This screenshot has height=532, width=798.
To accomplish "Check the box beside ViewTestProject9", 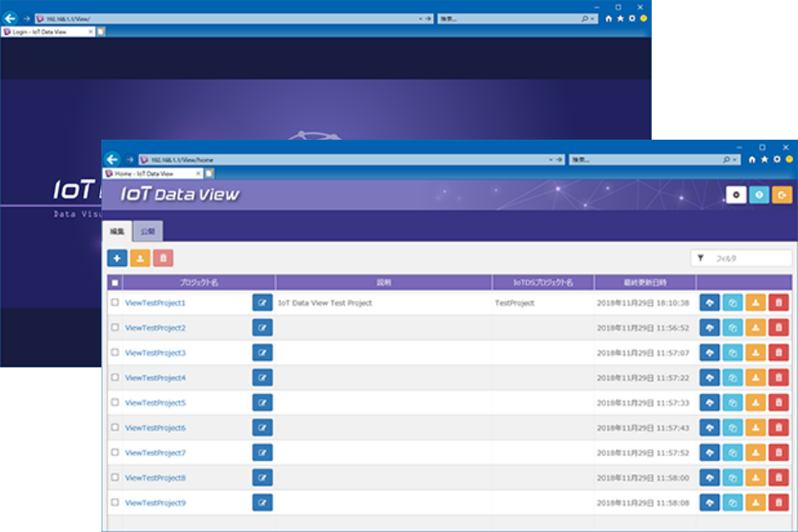I will [x=115, y=502].
